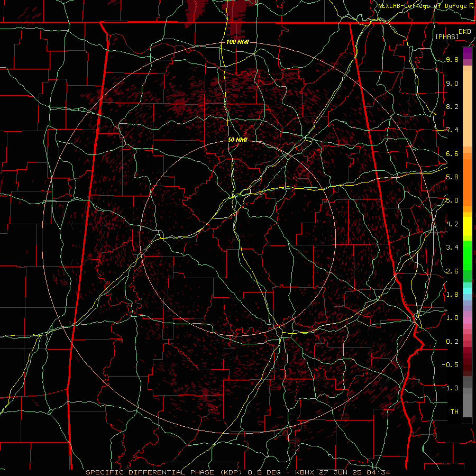476x476 pixels.
Task: Click the peach segment of the color bar
Action: click(467, 106)
